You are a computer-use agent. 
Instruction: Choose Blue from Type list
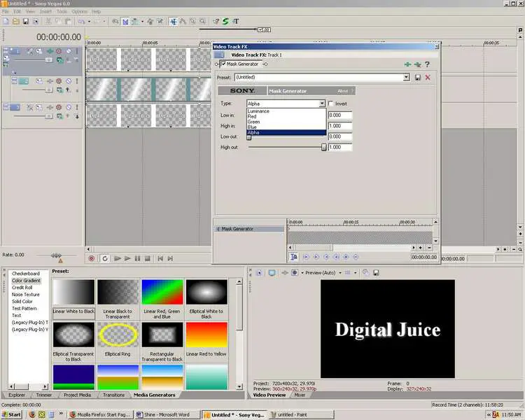point(286,127)
